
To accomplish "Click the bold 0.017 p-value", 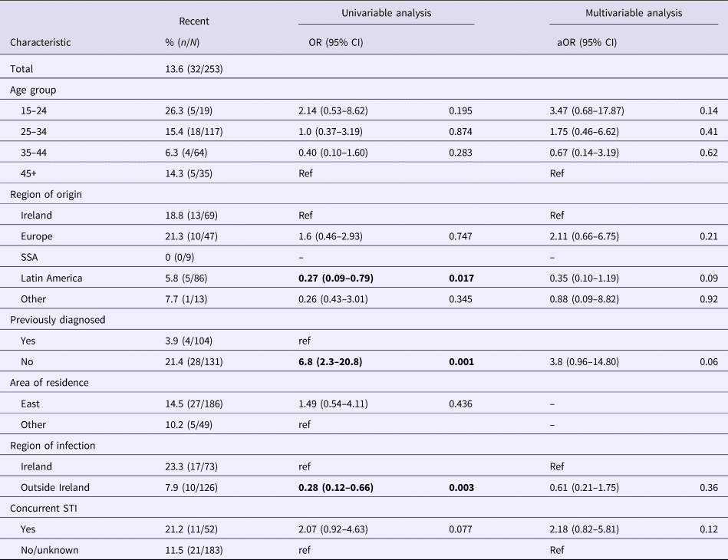I will (x=463, y=278).
